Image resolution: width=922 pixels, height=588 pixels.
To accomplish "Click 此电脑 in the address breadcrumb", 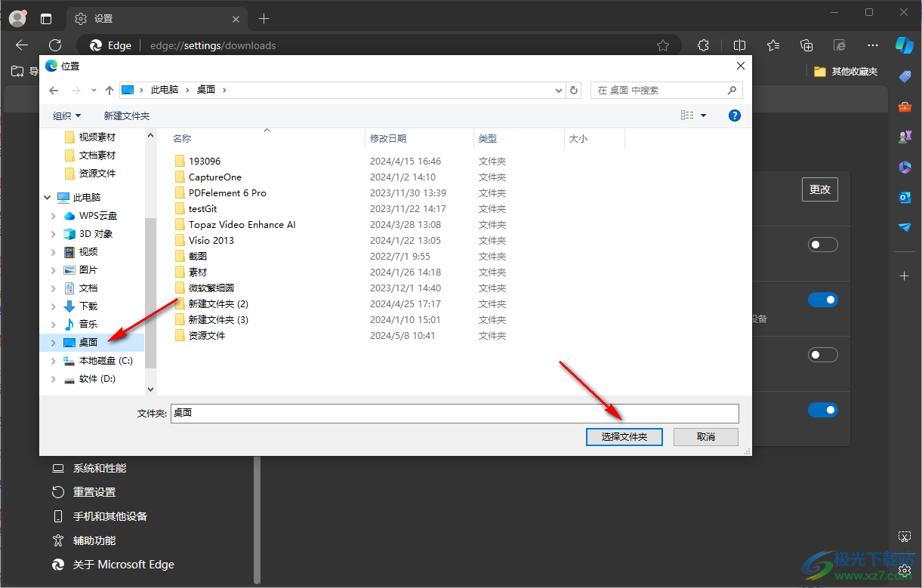I will point(165,90).
